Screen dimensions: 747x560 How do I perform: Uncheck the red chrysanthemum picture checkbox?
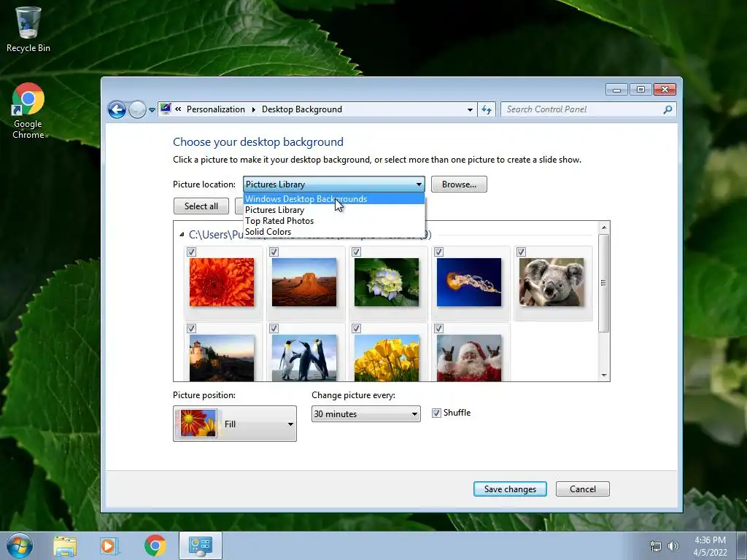(192, 252)
